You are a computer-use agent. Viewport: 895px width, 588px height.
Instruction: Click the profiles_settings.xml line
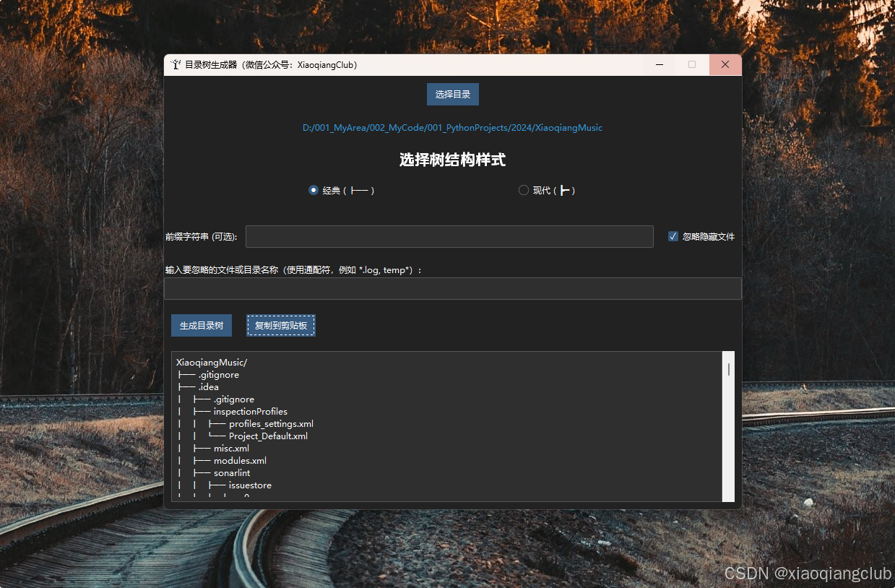272,424
